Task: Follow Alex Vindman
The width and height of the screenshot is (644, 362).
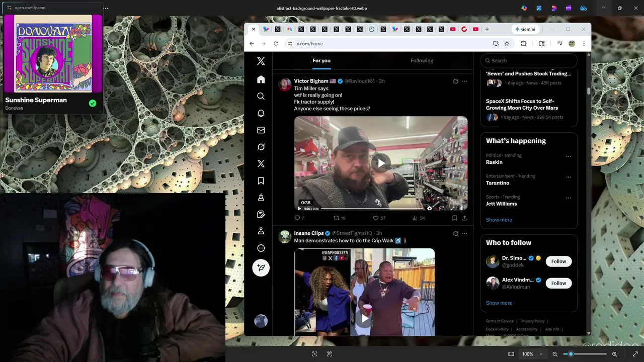Action: (x=558, y=283)
